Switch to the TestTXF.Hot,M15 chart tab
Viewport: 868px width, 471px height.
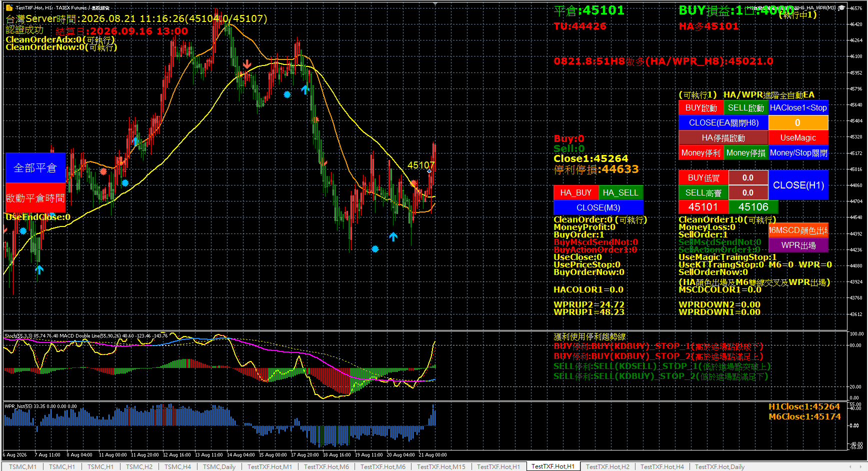pyautogui.click(x=441, y=466)
